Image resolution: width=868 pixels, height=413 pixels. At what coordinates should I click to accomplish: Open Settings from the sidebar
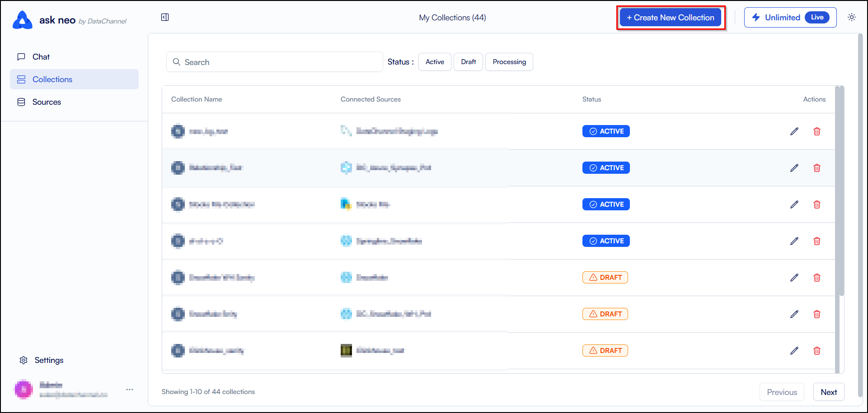(x=42, y=360)
